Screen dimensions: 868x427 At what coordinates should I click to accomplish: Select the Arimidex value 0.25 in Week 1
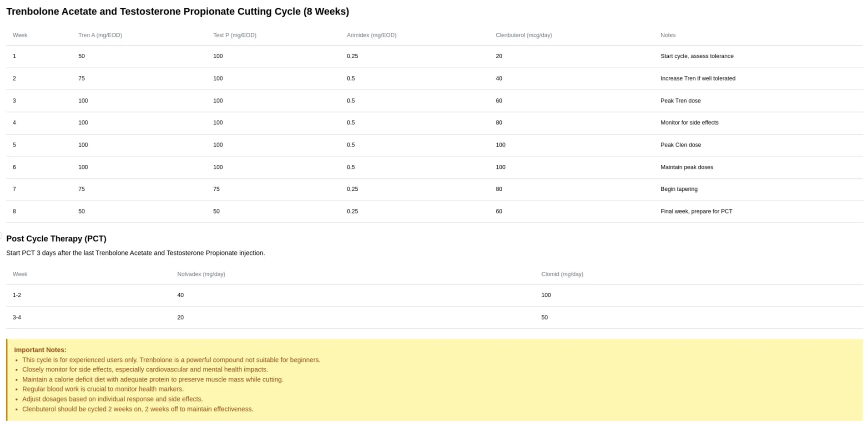pyautogui.click(x=353, y=56)
